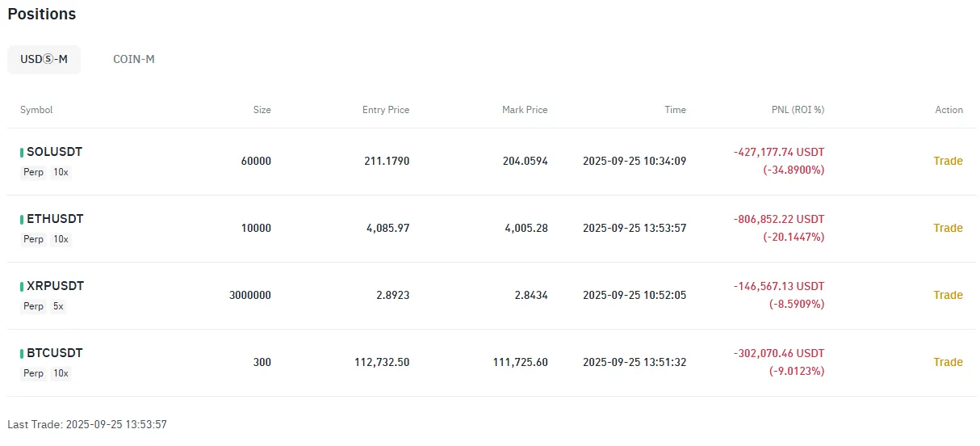
Task: Open the XRPUSDT symbol link
Action: [56, 286]
